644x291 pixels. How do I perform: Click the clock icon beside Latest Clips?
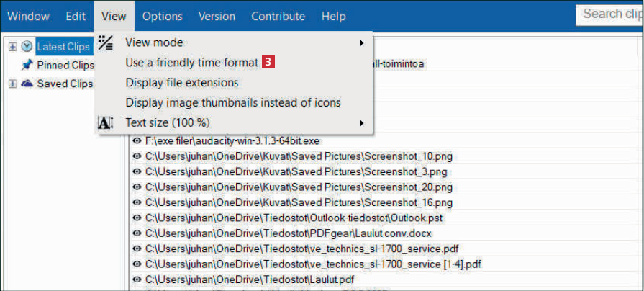(x=27, y=47)
